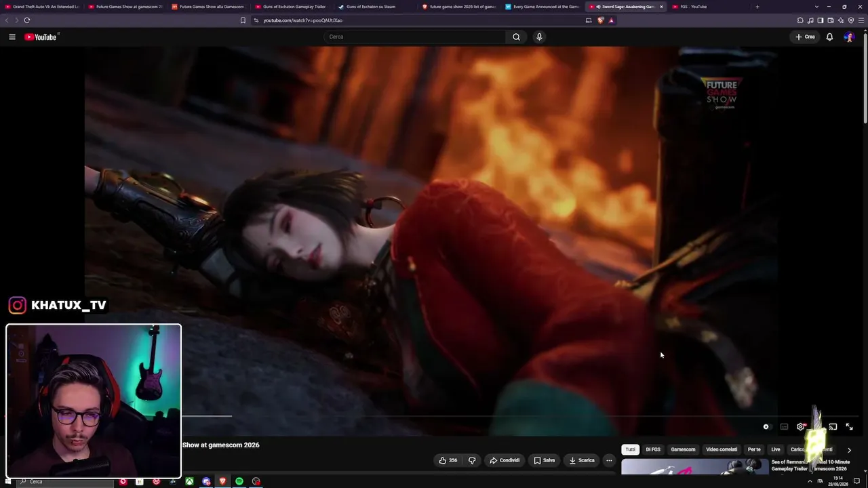This screenshot has height=488, width=868.
Task: Reload the page in the browser
Action: coord(27,20)
